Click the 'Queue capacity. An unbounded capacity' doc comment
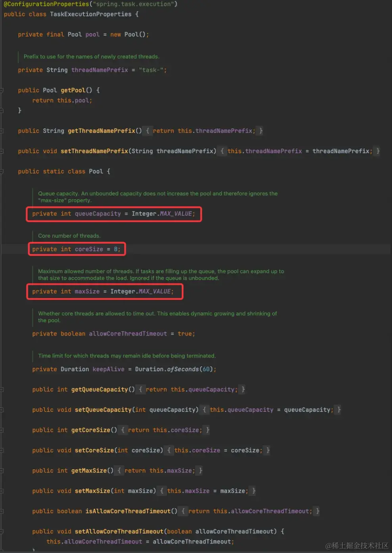This screenshot has height=553, width=392. (x=158, y=197)
